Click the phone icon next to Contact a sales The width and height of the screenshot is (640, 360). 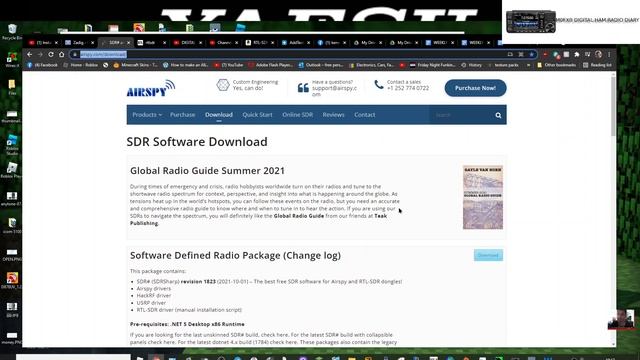pos(379,84)
